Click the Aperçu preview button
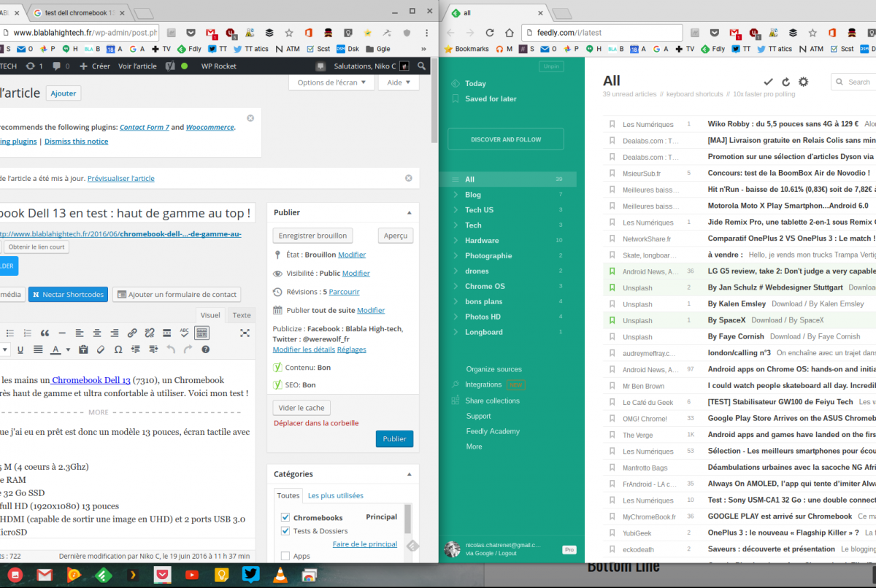This screenshot has width=876, height=588. click(x=396, y=236)
